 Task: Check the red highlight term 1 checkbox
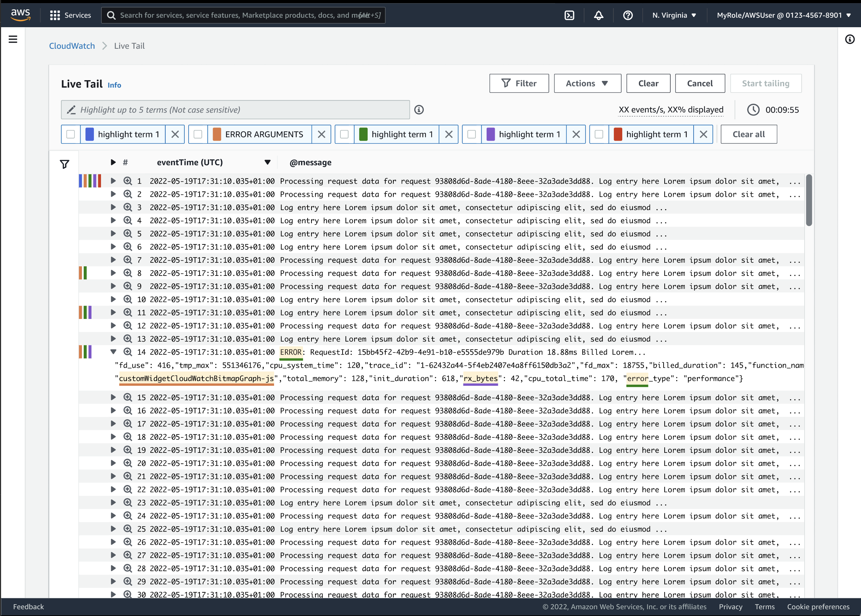[599, 134]
